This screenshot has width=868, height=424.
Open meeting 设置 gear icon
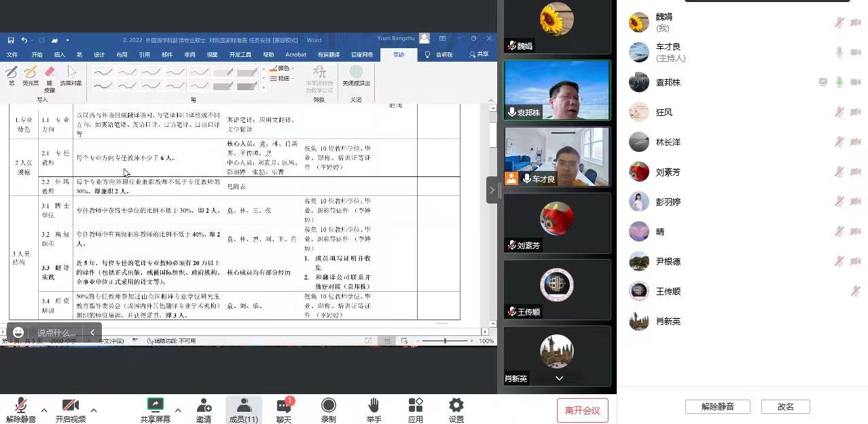456,406
